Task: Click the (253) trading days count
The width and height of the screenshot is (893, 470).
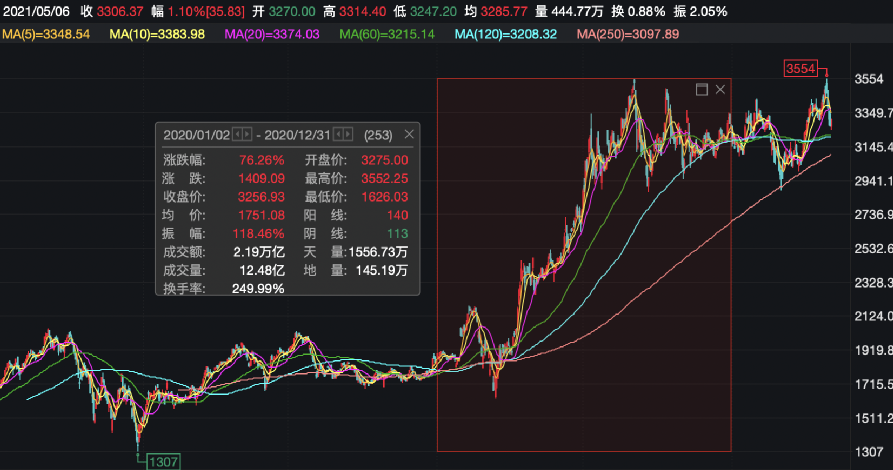Action: (x=378, y=134)
